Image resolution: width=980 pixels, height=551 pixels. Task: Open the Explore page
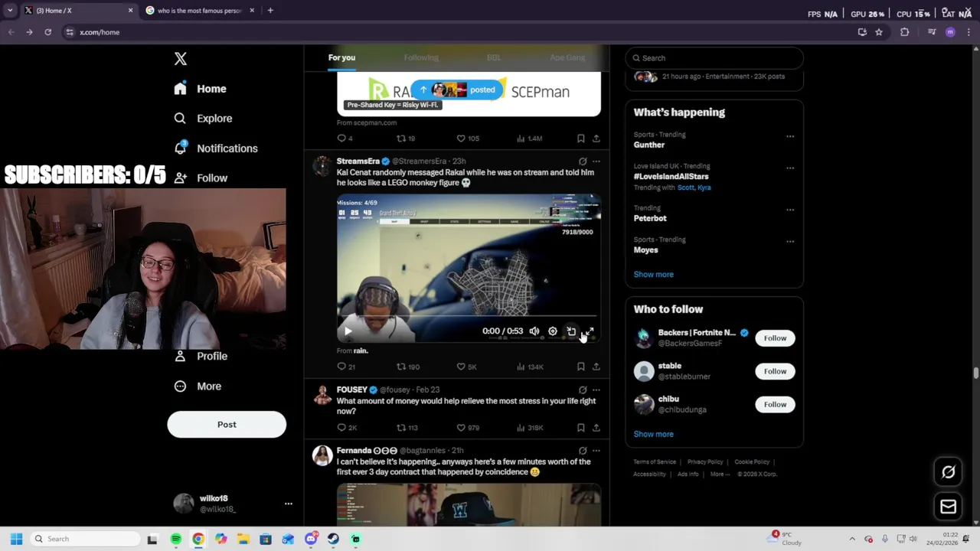[203, 119]
